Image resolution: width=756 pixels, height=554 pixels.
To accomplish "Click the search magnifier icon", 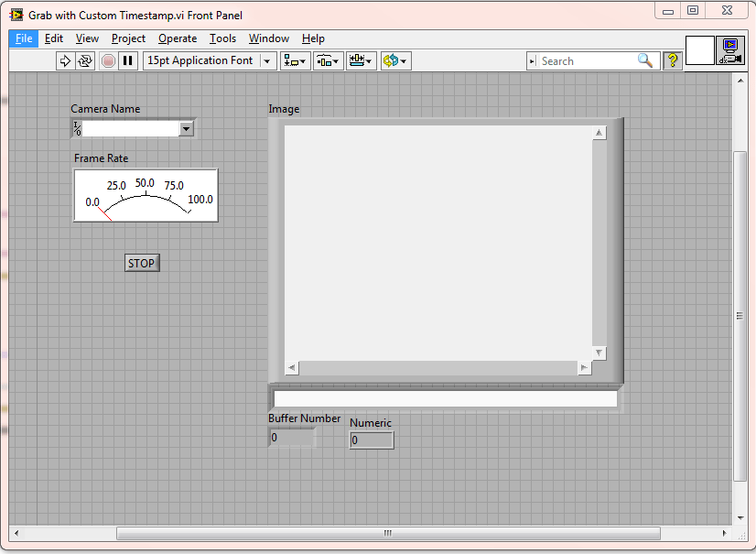I will pyautogui.click(x=644, y=60).
